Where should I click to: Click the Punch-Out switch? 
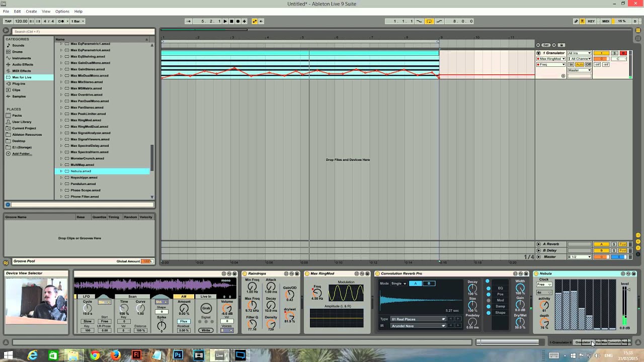tap(439, 21)
